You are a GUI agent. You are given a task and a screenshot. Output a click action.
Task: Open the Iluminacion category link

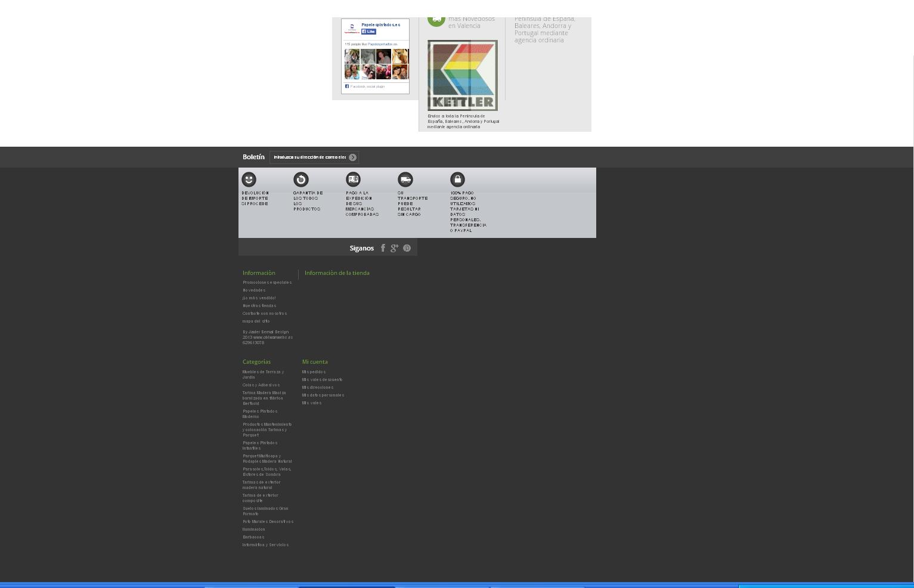[x=254, y=530]
